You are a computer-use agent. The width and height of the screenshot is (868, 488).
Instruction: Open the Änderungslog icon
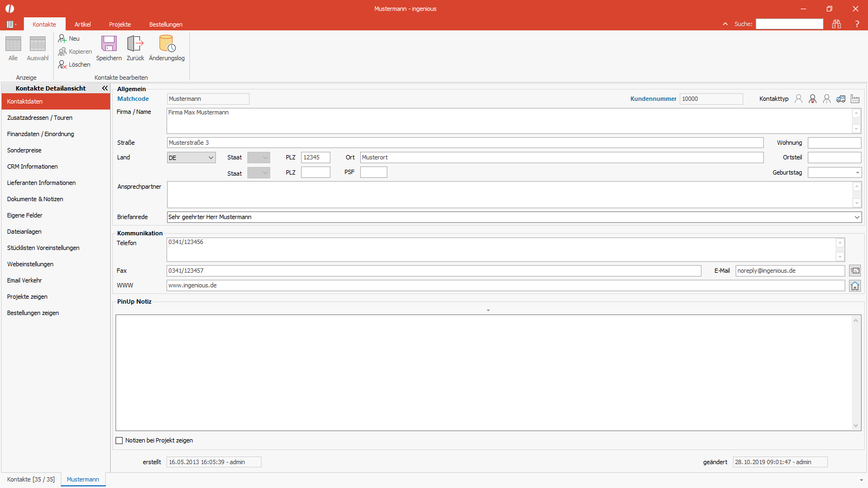[x=167, y=43]
